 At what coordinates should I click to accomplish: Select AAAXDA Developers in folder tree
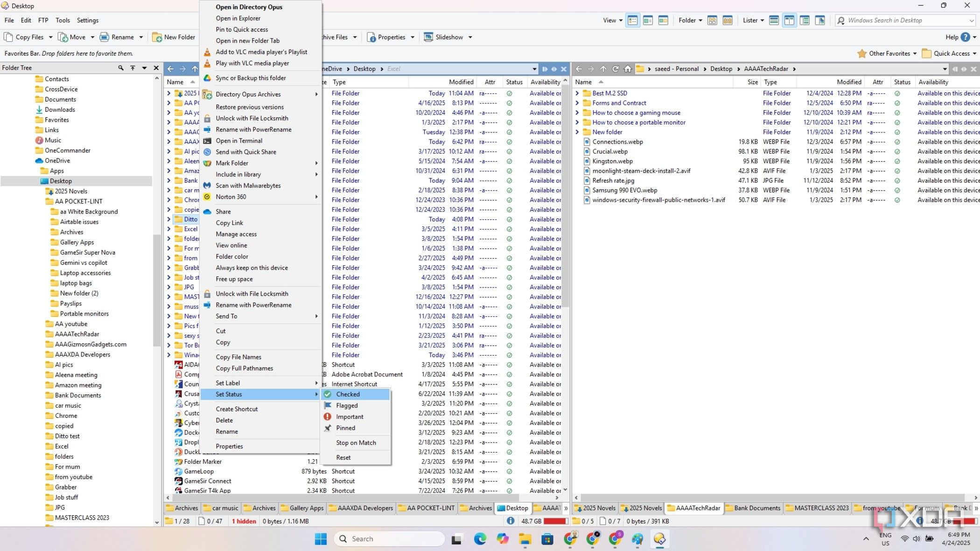pos(82,355)
